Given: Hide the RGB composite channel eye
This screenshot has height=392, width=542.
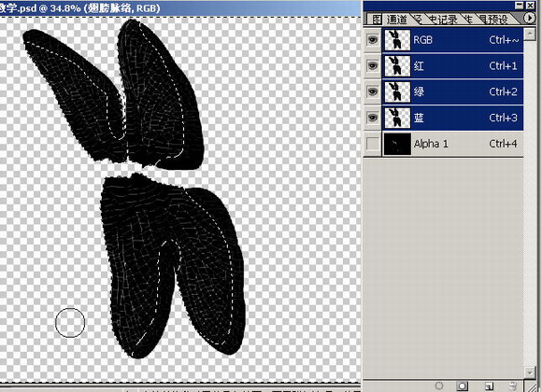Looking at the screenshot, I should (x=372, y=40).
